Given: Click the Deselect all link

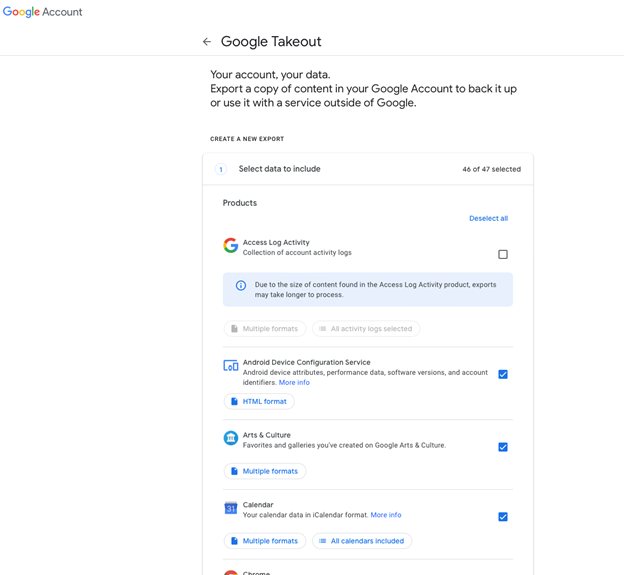Looking at the screenshot, I should pyautogui.click(x=488, y=218).
